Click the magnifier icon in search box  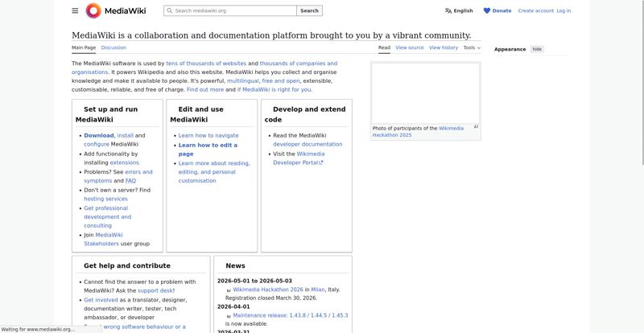pos(169,10)
